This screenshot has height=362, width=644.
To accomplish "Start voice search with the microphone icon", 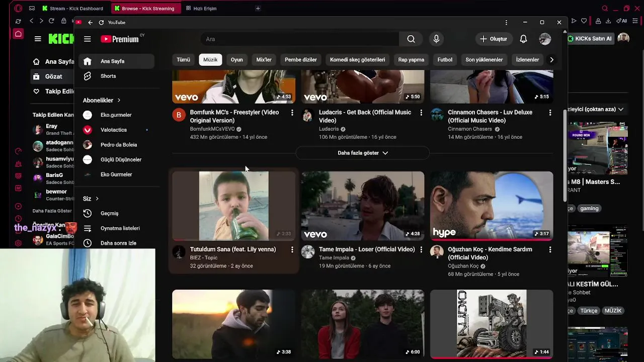I will 436,39.
